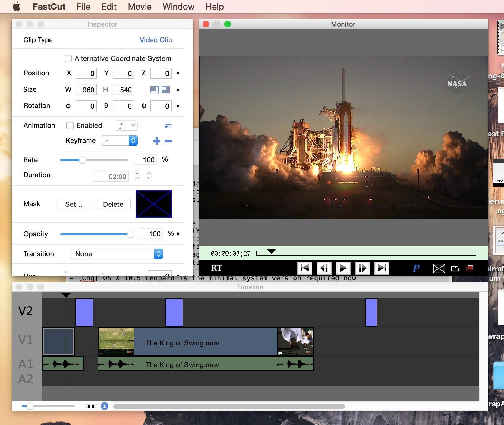Viewport: 504px width, 425px height.
Task: Add a keyframe with the plus icon
Action: [x=156, y=141]
